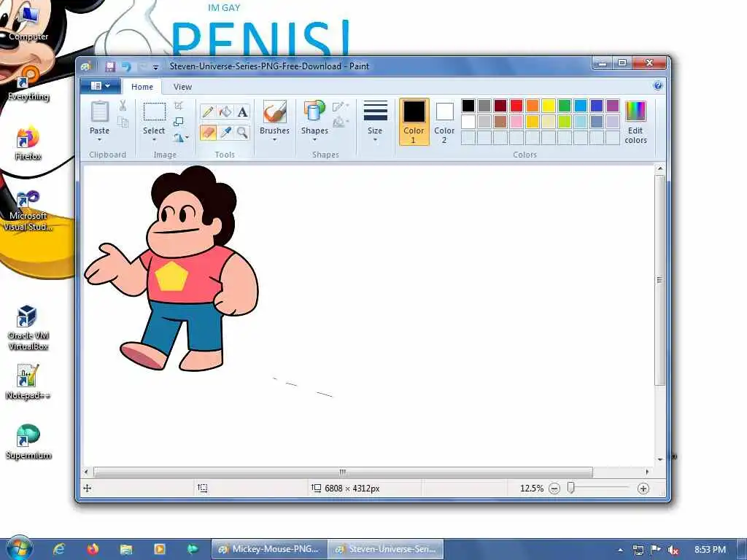The width and height of the screenshot is (747, 560).
Task: Click the Redo arrow in title bar
Action: pos(142,66)
